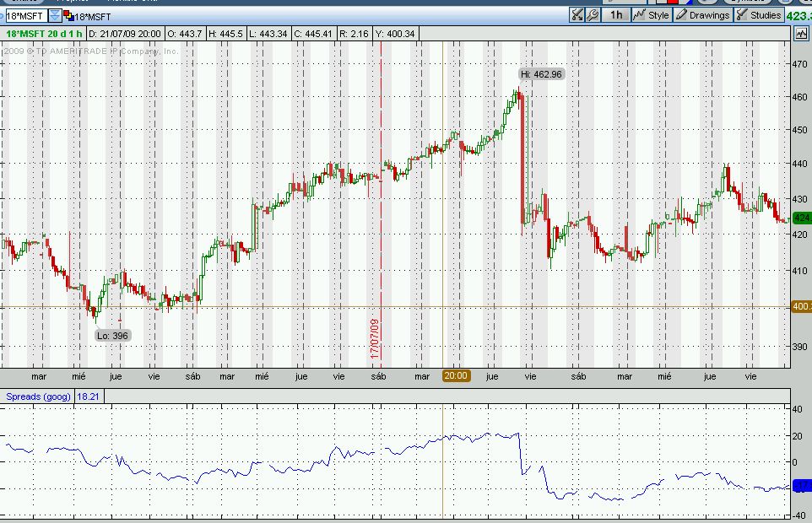Open the Drawings menu button
812x523 pixels.
click(703, 15)
